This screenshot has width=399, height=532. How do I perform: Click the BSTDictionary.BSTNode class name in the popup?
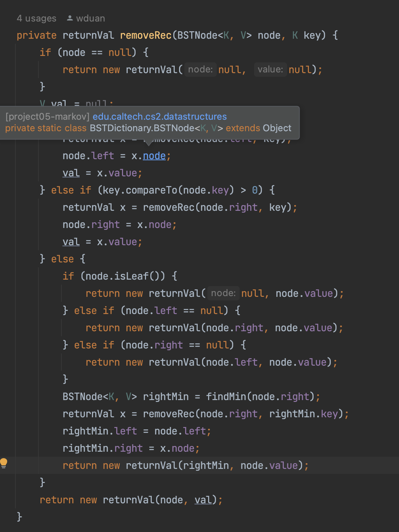point(142,128)
